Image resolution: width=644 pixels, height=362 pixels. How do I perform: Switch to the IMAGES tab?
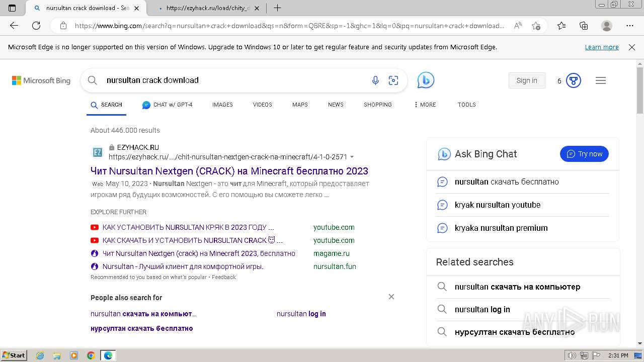point(222,105)
